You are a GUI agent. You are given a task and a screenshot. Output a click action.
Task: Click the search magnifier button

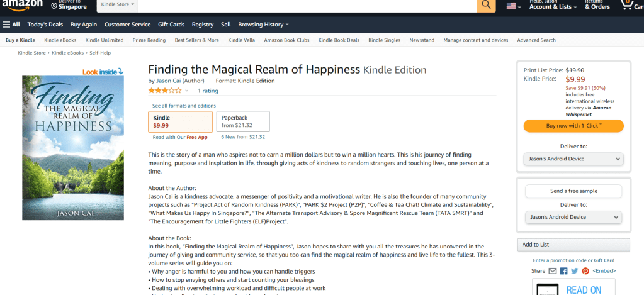click(x=486, y=6)
